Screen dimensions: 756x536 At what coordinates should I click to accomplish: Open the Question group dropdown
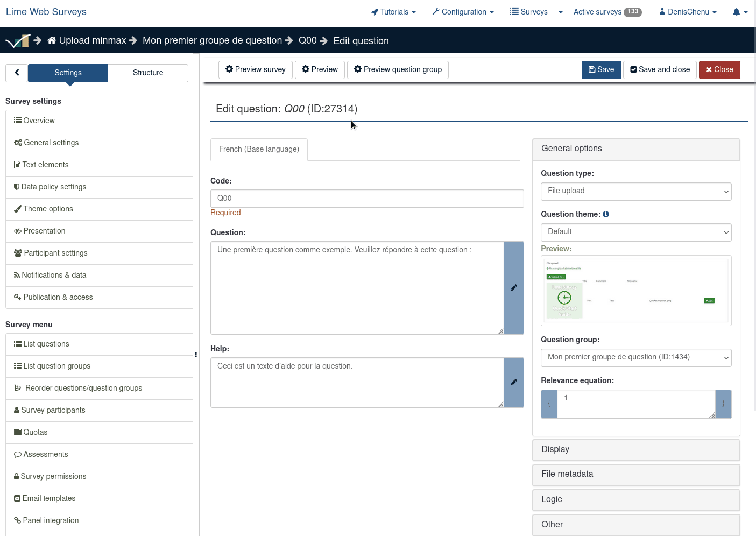(635, 357)
